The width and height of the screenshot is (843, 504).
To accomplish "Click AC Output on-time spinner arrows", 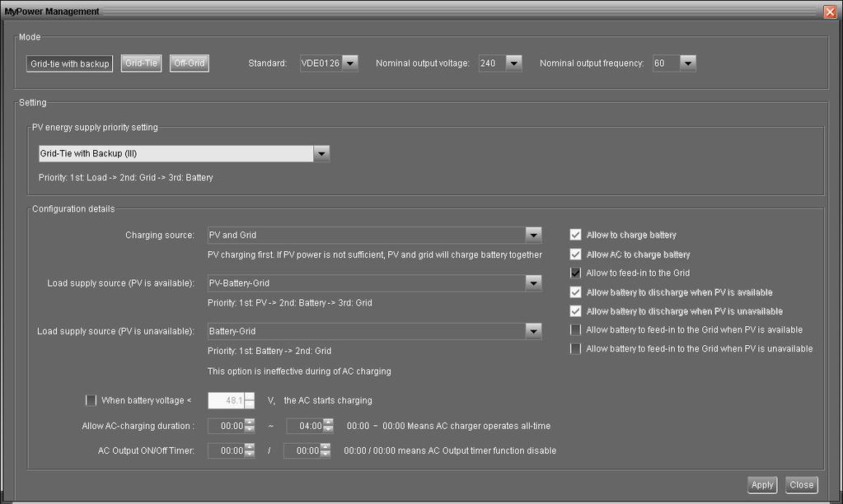I will 250,450.
